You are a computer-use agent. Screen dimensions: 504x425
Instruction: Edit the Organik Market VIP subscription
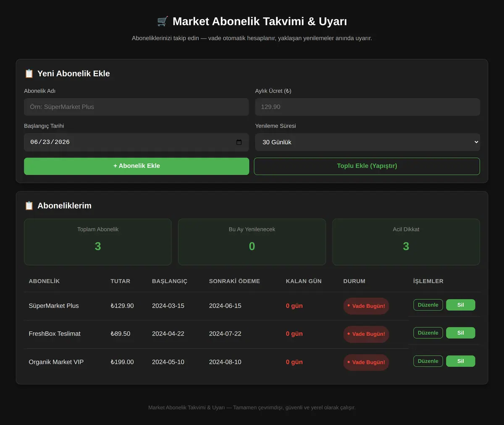tap(428, 361)
